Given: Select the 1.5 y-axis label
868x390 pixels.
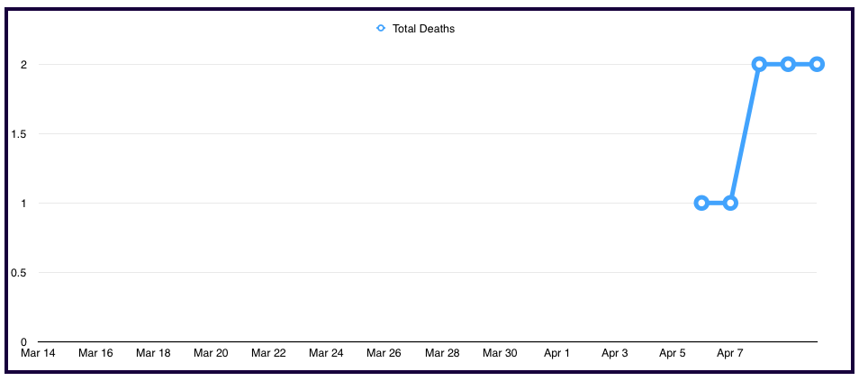Looking at the screenshot, I should click(20, 134).
